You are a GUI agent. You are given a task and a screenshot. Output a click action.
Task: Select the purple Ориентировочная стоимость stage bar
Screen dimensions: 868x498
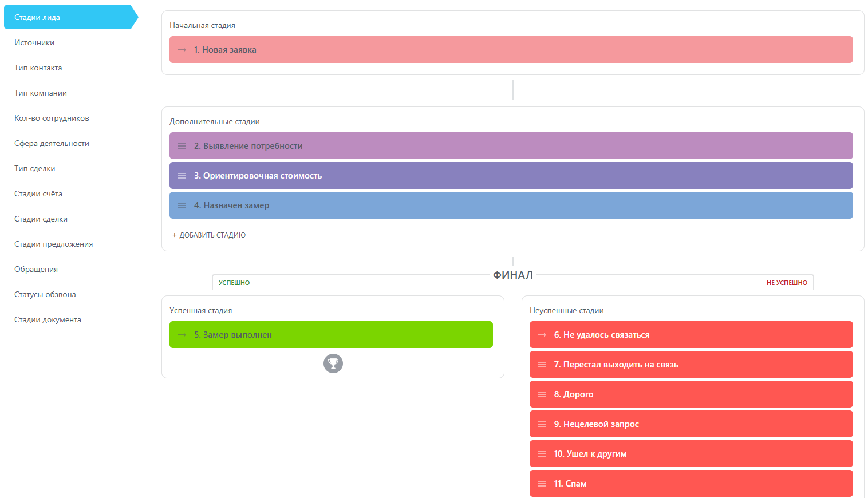point(511,176)
